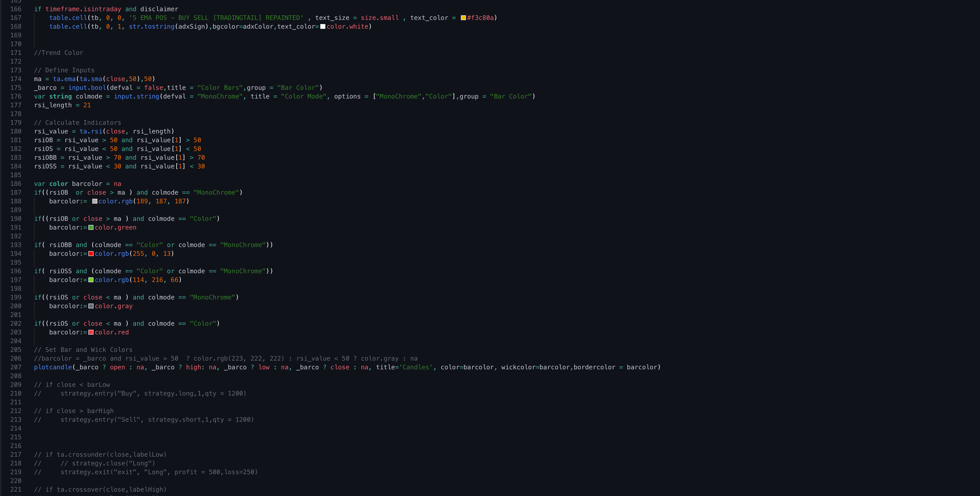Image resolution: width=980 pixels, height=496 pixels.
Task: Click the '// Define Inputs' comment
Action: (64, 70)
